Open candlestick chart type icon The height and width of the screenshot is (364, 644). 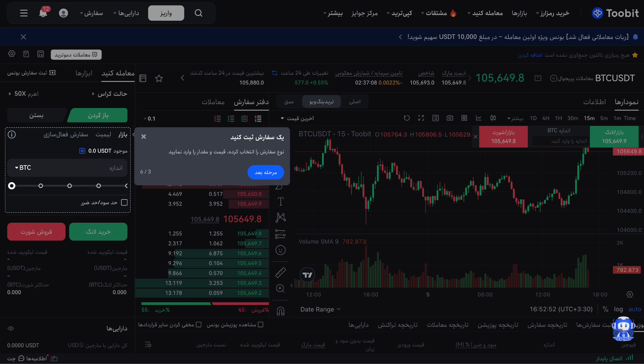[x=493, y=118]
